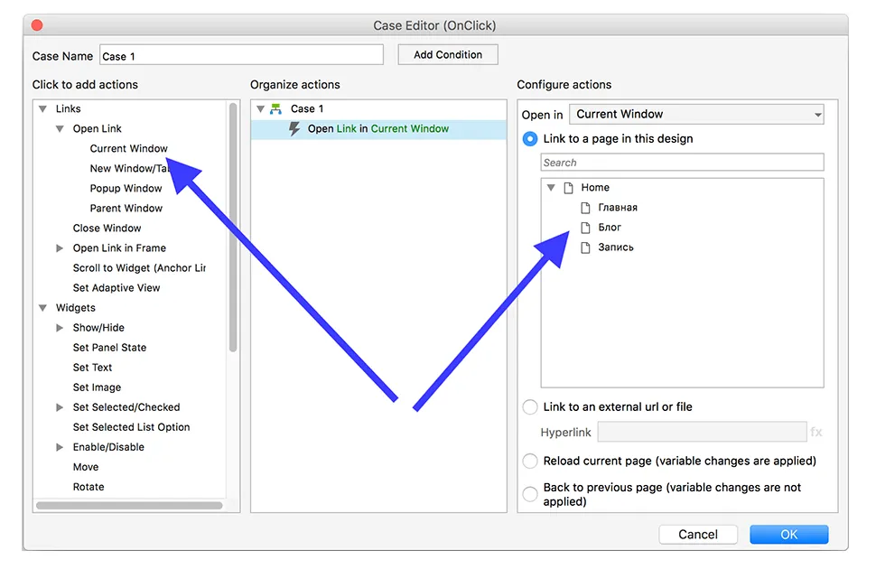The height and width of the screenshot is (588, 876).
Task: Click the horizontal scrollbar in actions list
Action: point(129,506)
